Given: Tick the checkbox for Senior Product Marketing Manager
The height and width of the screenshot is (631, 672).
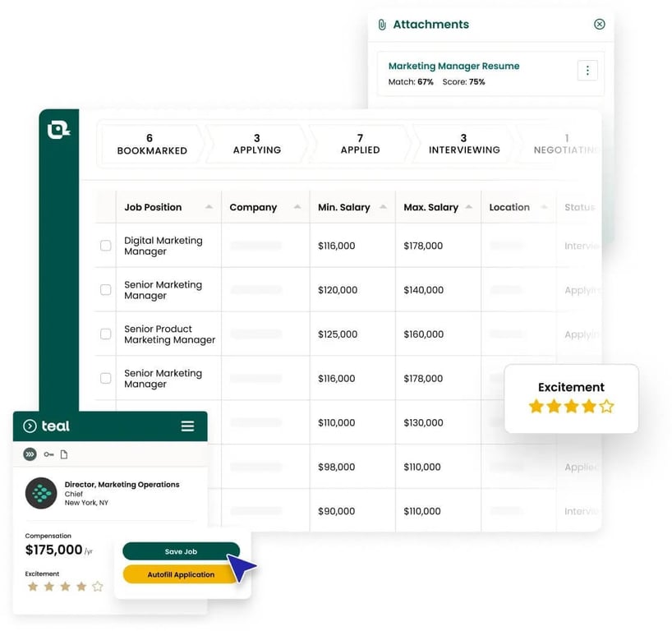Looking at the screenshot, I should click(x=105, y=334).
